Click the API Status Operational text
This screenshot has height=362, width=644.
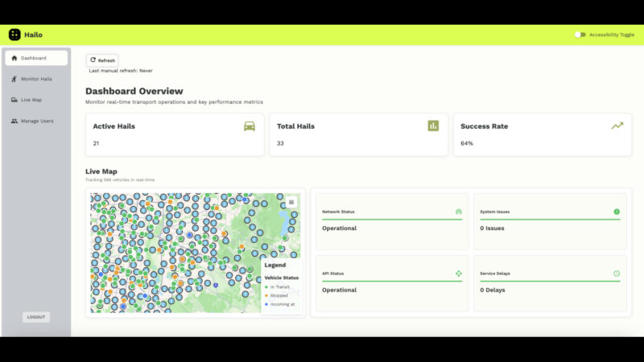click(x=339, y=290)
